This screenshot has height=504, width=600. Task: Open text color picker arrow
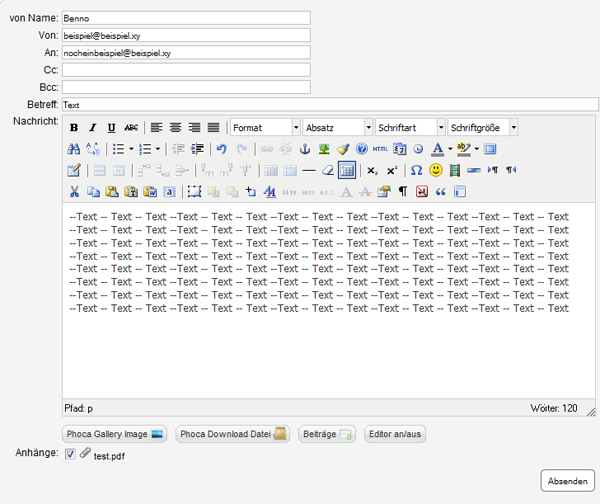click(450, 149)
